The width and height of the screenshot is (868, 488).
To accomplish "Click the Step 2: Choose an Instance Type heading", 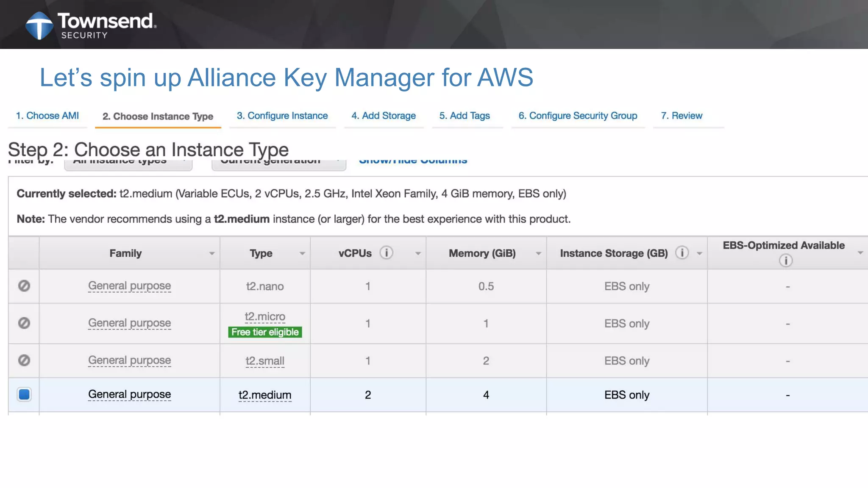I will [x=148, y=150].
